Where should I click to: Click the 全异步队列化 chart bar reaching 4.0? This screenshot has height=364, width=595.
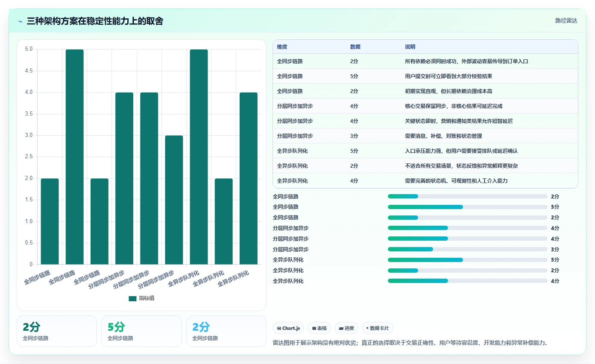pos(248,178)
